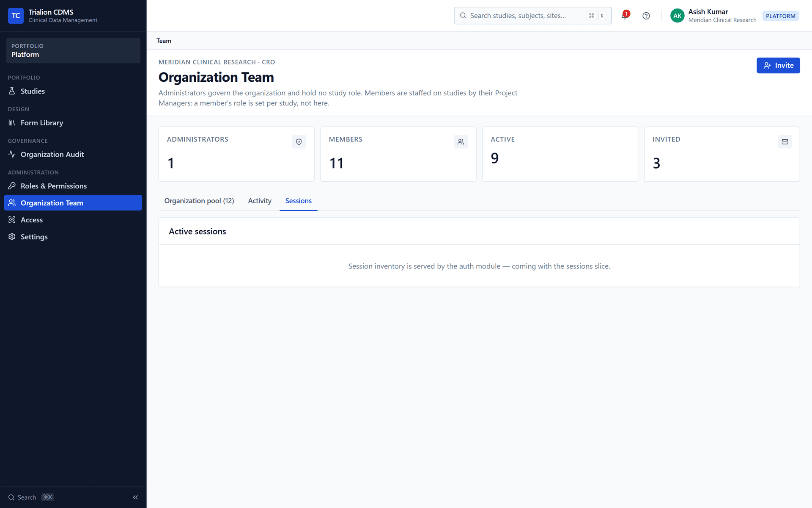Click the search magnifier icon in the top bar
Image resolution: width=812 pixels, height=508 pixels.
pos(463,16)
